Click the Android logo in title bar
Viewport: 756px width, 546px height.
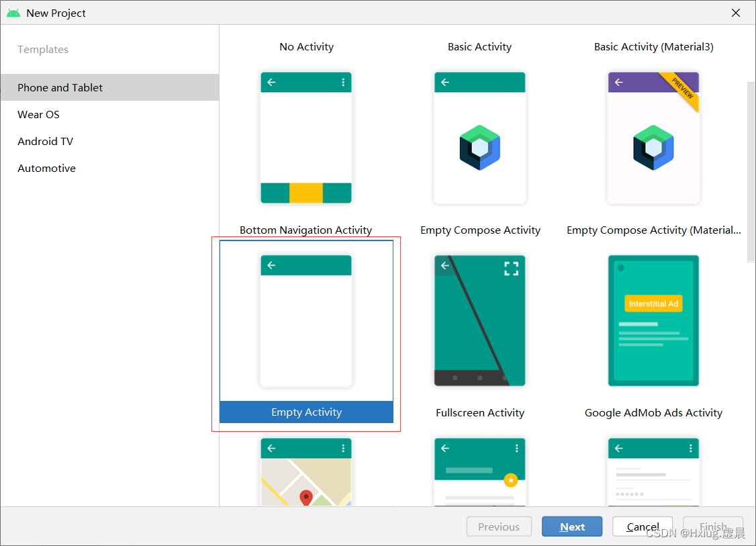[x=13, y=13]
